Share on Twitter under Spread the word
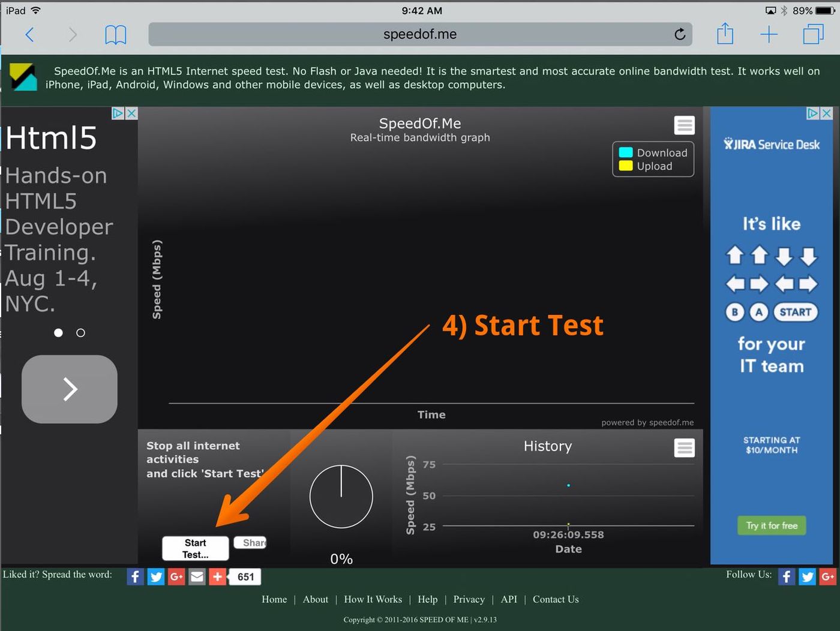This screenshot has width=840, height=631. coord(156,577)
